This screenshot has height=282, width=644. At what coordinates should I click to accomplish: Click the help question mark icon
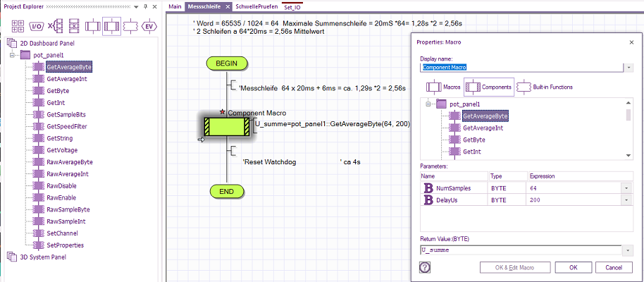[425, 267]
